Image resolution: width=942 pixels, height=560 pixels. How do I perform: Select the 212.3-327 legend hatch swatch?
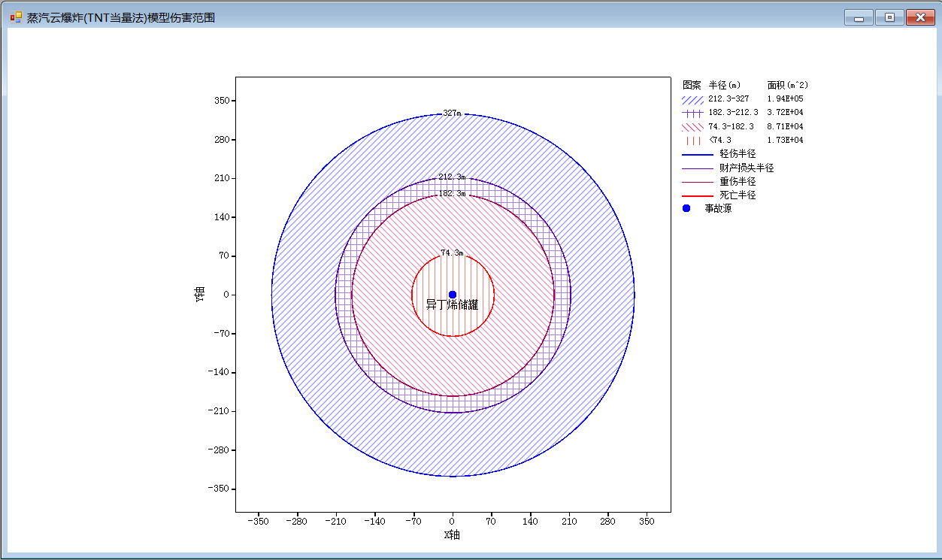coord(692,99)
